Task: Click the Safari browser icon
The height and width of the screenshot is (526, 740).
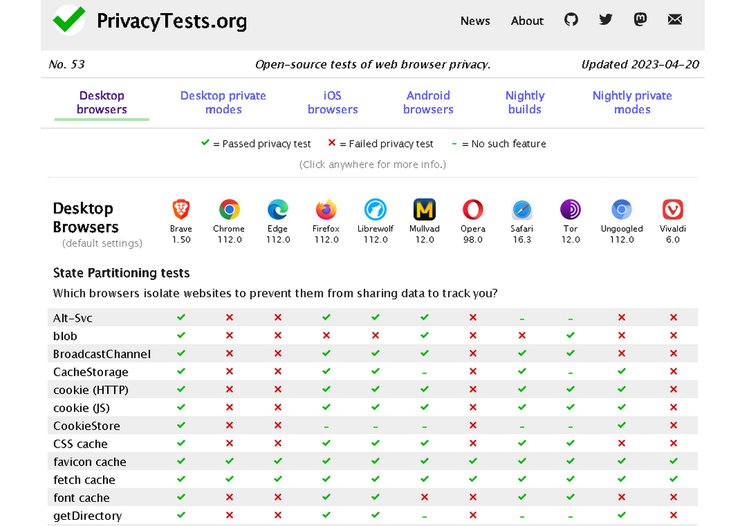Action: coord(522,210)
